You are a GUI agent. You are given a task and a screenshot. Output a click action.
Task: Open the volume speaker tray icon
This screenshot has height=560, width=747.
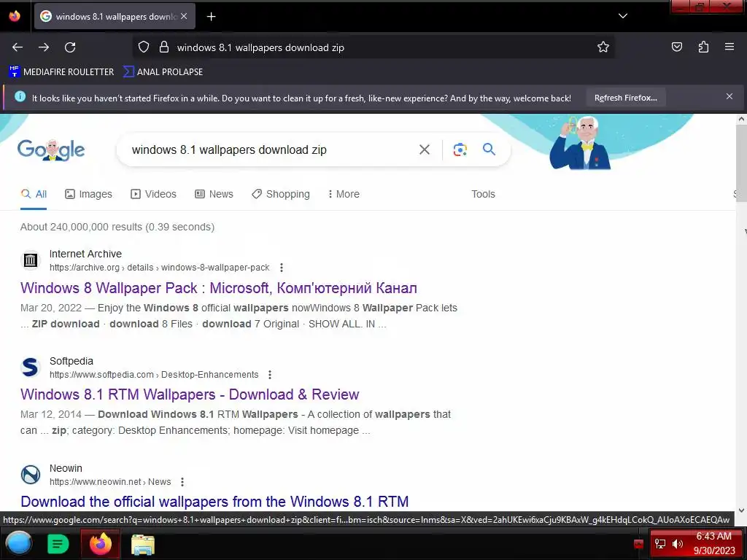click(x=677, y=544)
